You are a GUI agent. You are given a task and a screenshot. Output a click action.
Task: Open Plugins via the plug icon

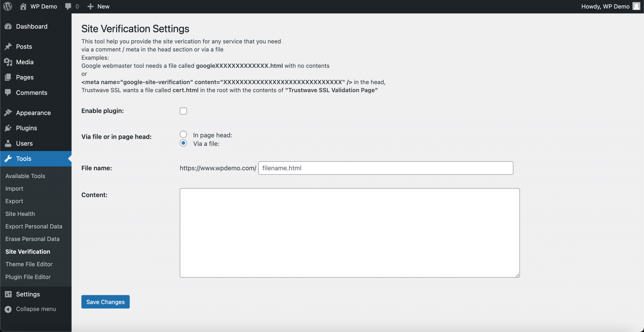8,128
